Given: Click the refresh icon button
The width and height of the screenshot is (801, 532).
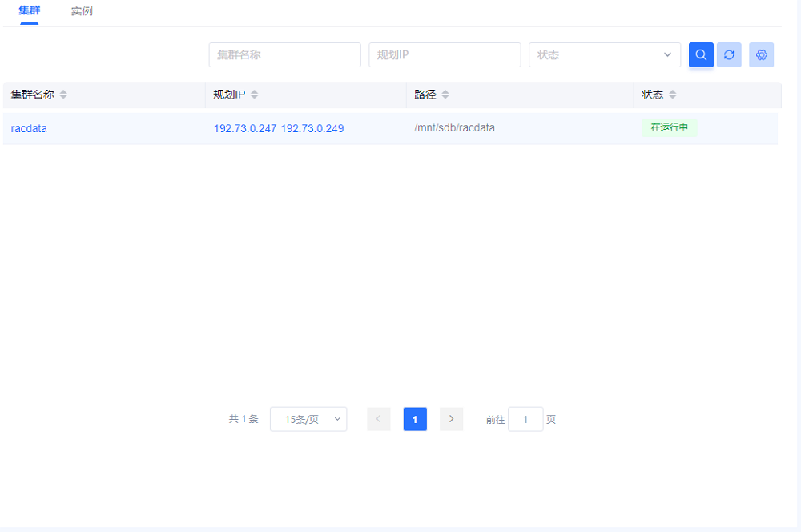Looking at the screenshot, I should point(729,55).
